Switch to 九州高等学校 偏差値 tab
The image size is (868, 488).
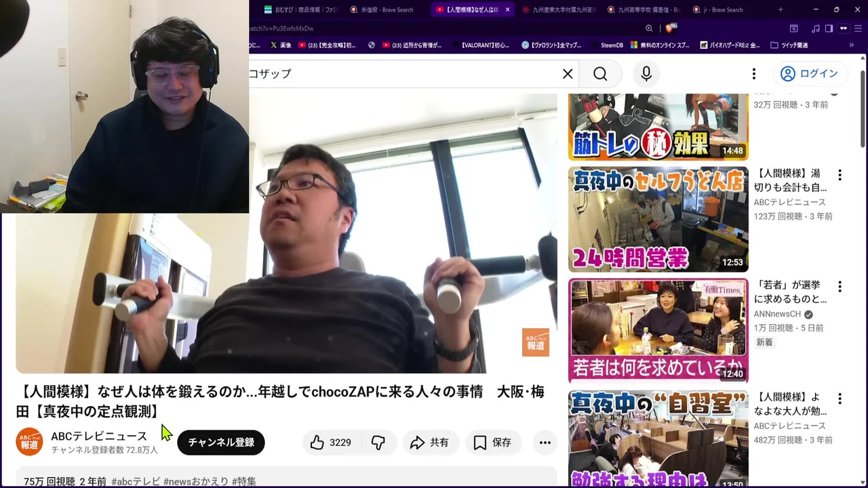coord(644,9)
